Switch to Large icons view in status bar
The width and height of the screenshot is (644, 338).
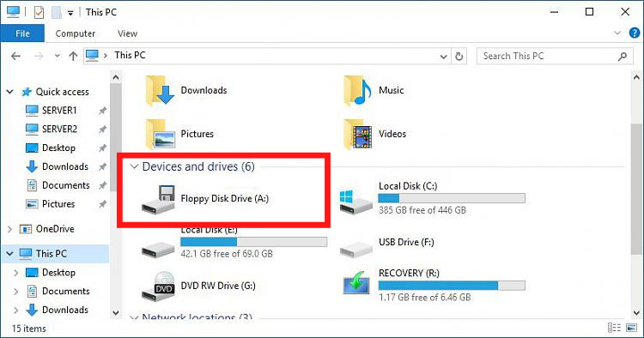pos(632,328)
